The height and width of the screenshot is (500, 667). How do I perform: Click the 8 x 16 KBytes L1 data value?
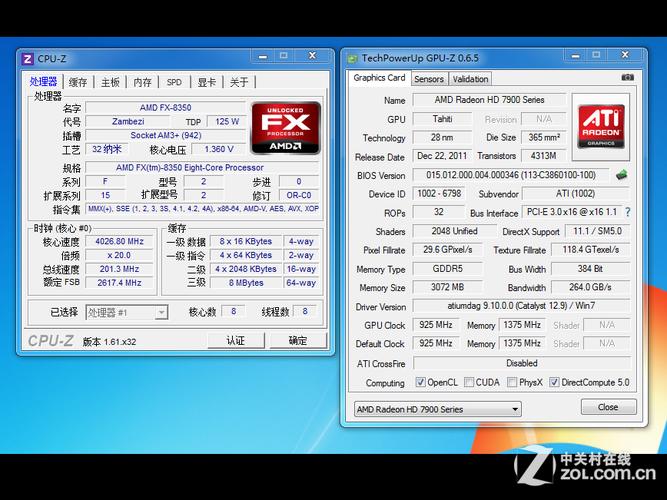pyautogui.click(x=246, y=241)
